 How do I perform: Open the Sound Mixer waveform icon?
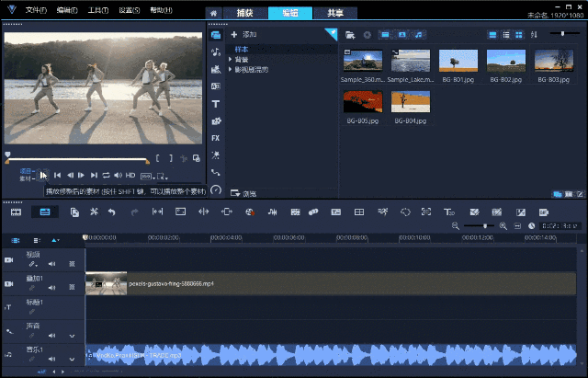tap(273, 212)
